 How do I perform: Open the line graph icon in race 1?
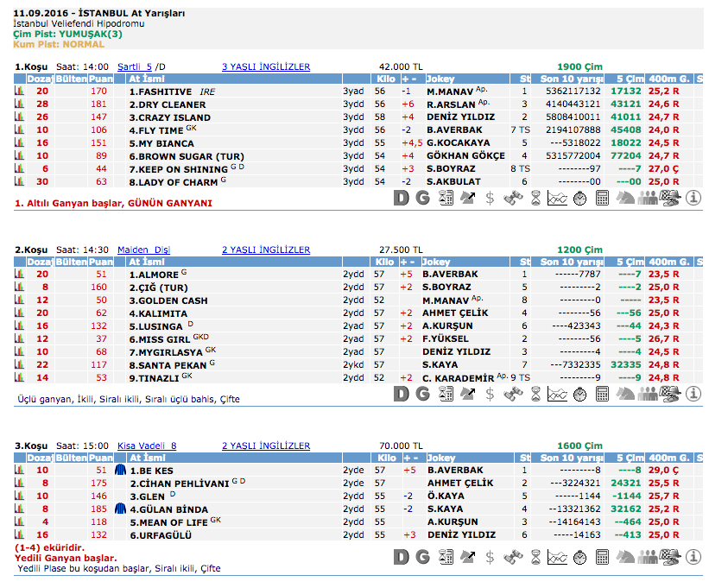[x=557, y=198]
